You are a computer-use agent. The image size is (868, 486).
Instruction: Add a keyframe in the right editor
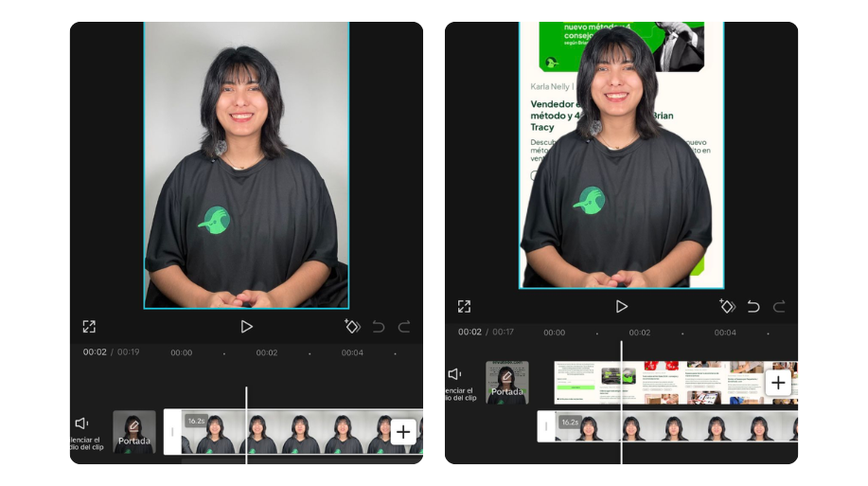point(727,306)
